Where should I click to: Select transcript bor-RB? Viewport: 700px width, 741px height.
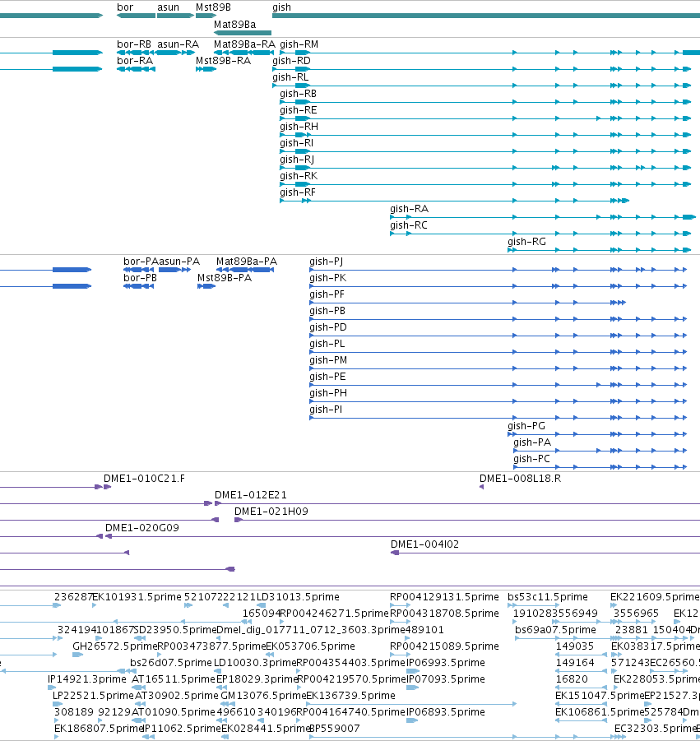click(134, 44)
